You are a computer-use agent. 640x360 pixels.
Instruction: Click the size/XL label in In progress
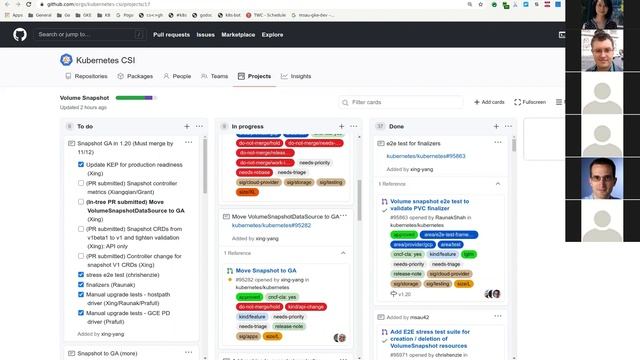247,192
